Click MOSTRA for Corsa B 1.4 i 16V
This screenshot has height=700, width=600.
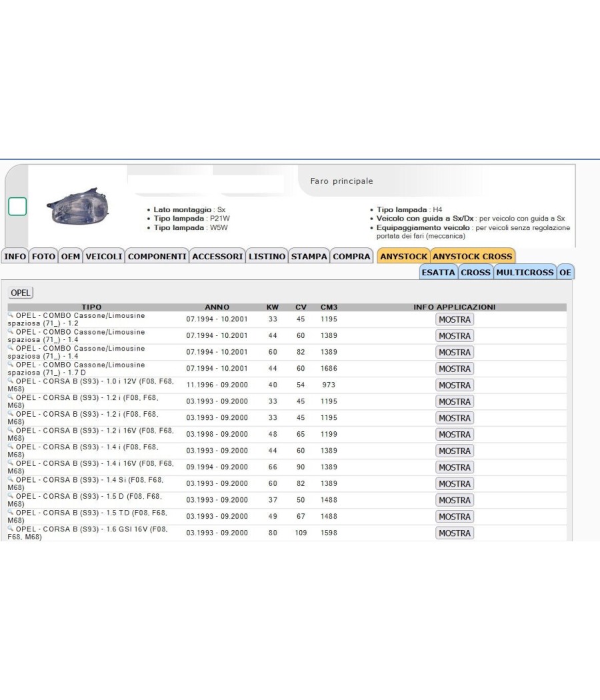coord(455,467)
